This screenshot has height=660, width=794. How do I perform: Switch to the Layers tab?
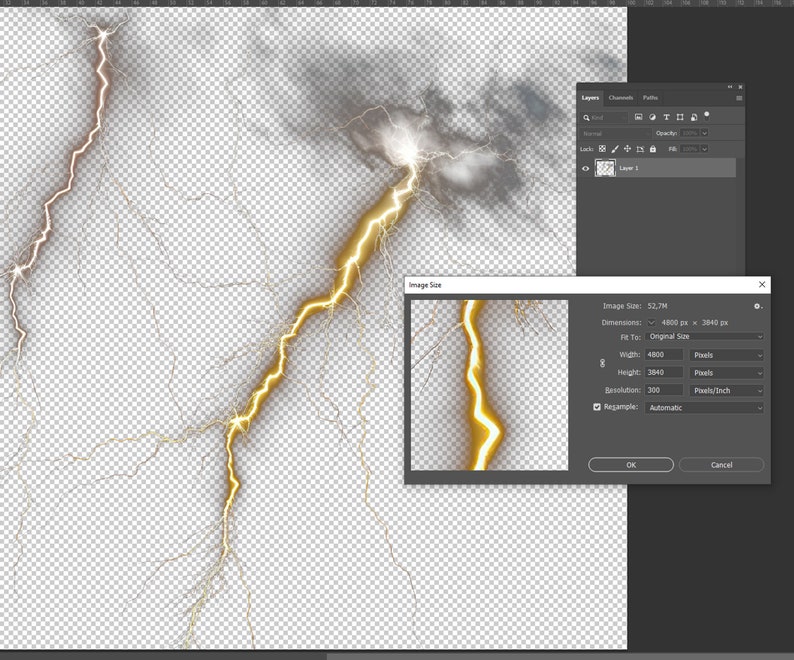590,98
